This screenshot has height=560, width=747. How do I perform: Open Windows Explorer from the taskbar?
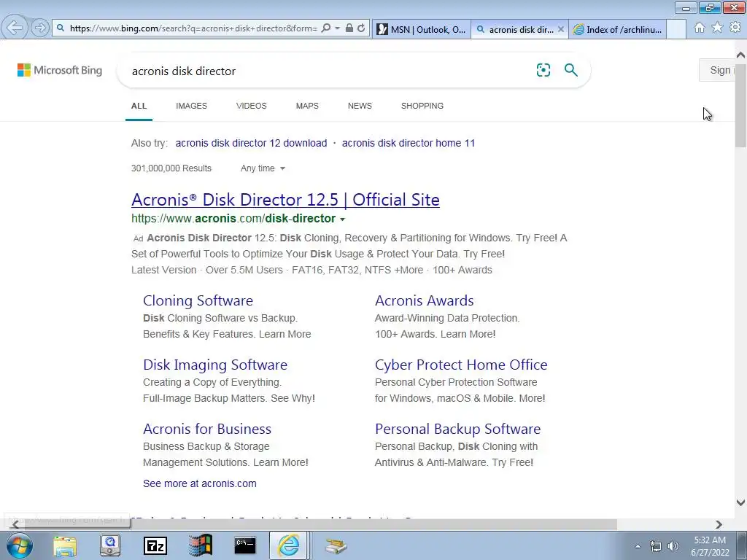(65, 545)
